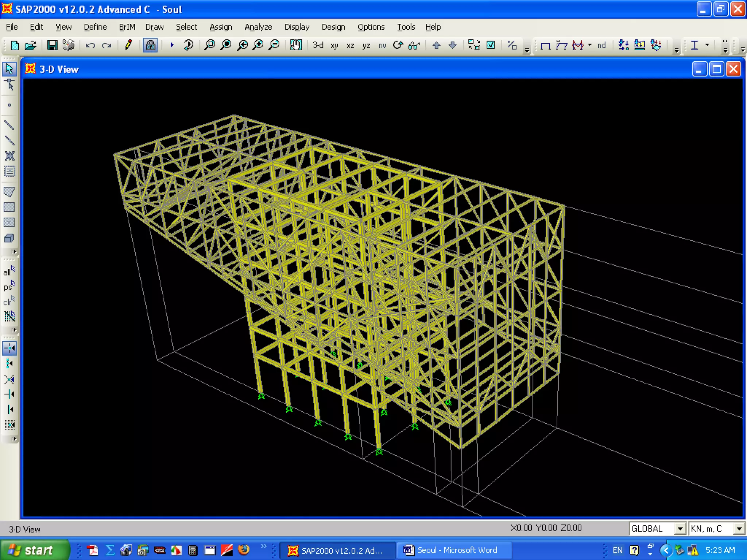Switch to the xy plane view
Image resolution: width=747 pixels, height=560 pixels.
pos(334,46)
